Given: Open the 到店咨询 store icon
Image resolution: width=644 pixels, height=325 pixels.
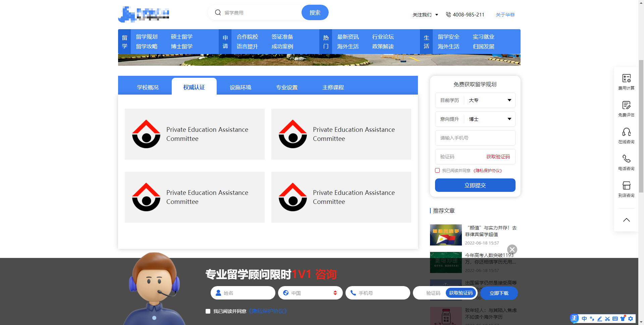Looking at the screenshot, I should pos(626,185).
